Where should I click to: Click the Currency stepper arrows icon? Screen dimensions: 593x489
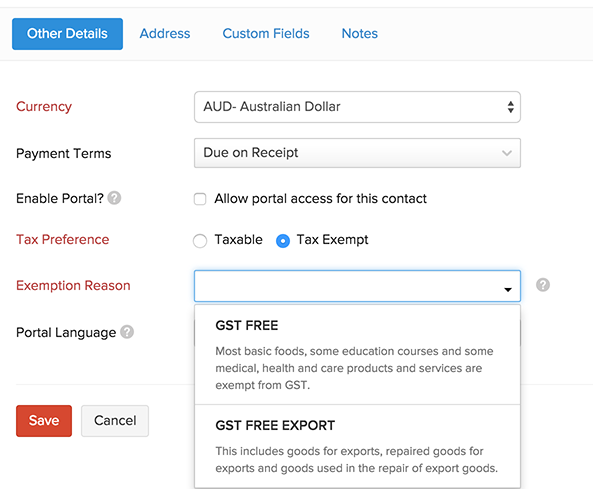click(511, 107)
